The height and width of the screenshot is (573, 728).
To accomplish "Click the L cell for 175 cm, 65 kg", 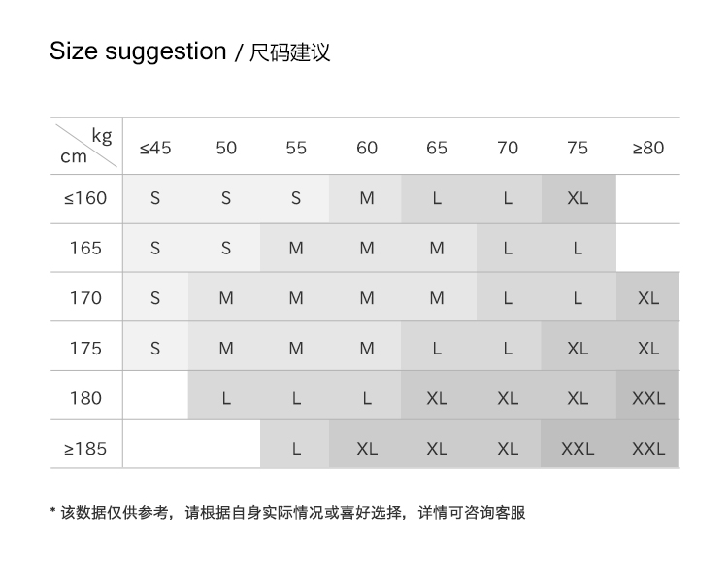I will pos(437,348).
